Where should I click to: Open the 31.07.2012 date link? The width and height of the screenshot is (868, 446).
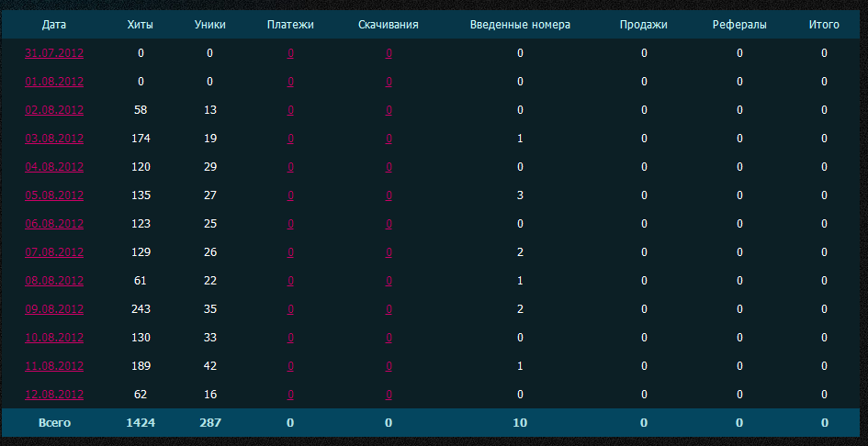[54, 53]
